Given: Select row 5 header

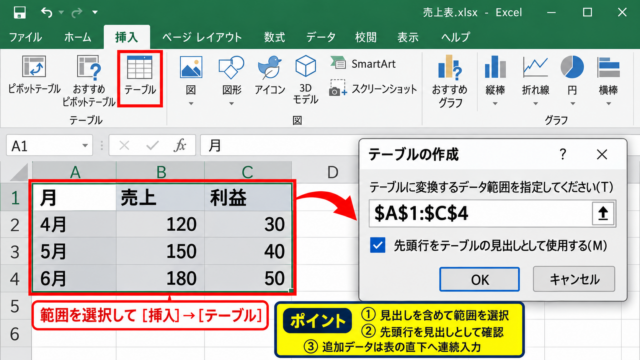Looking at the screenshot, I should [16, 307].
